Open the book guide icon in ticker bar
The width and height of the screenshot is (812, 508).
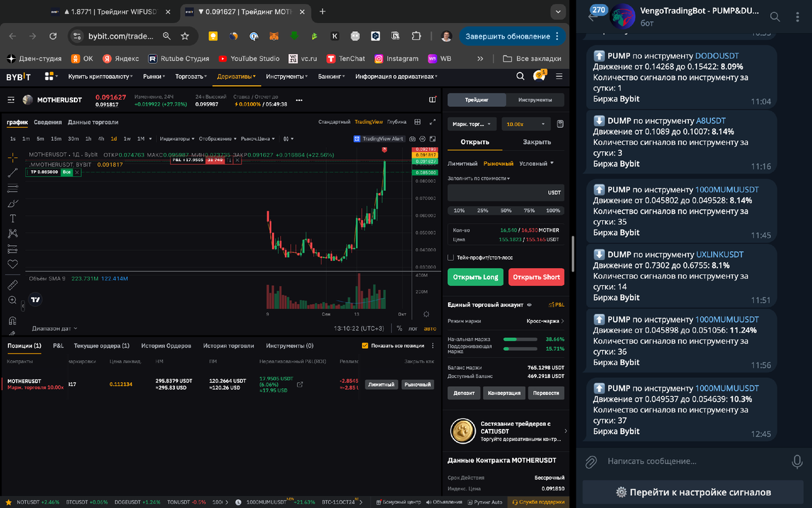pyautogui.click(x=432, y=100)
